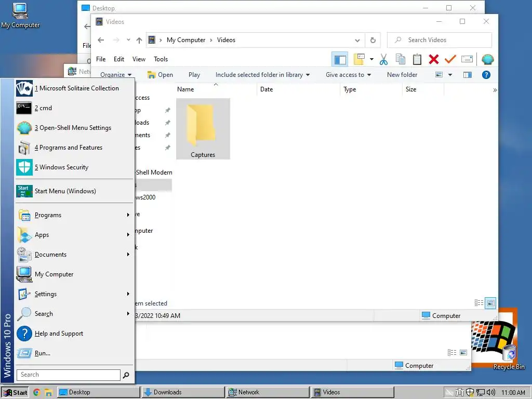Expand the address bar history dropdown
Screen dimensions: 532x399
(x=357, y=40)
